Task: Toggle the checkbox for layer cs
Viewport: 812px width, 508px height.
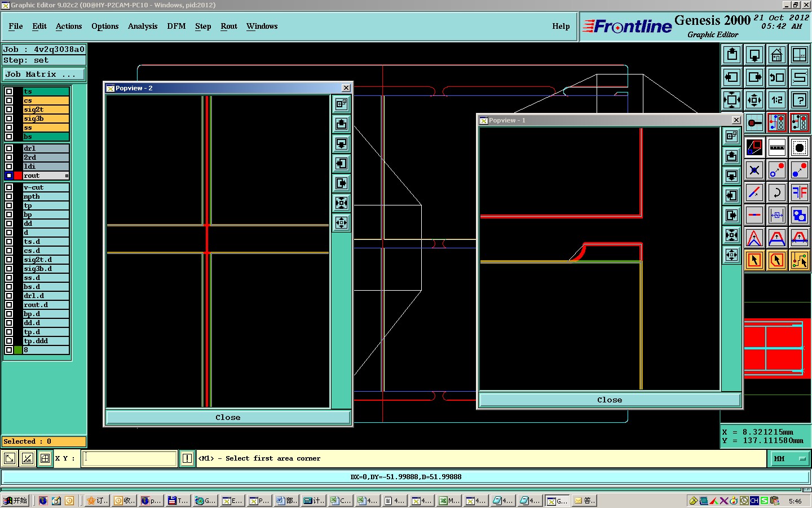Action: (x=9, y=100)
